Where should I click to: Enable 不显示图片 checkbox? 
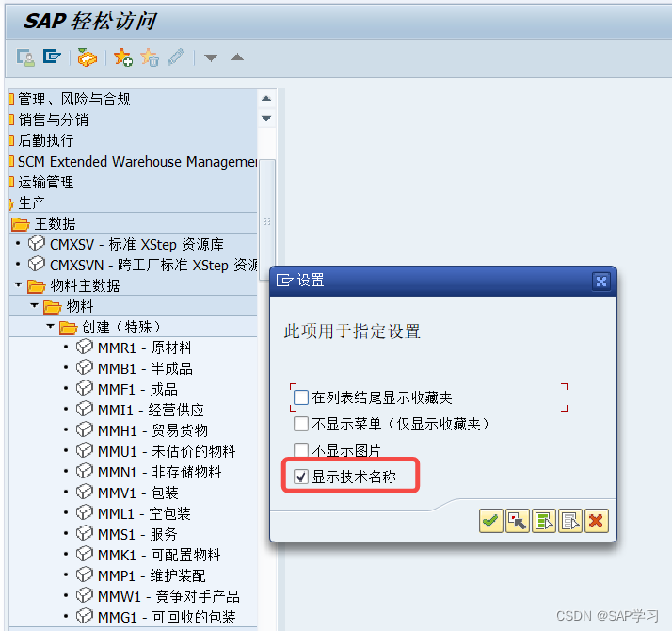point(301,449)
